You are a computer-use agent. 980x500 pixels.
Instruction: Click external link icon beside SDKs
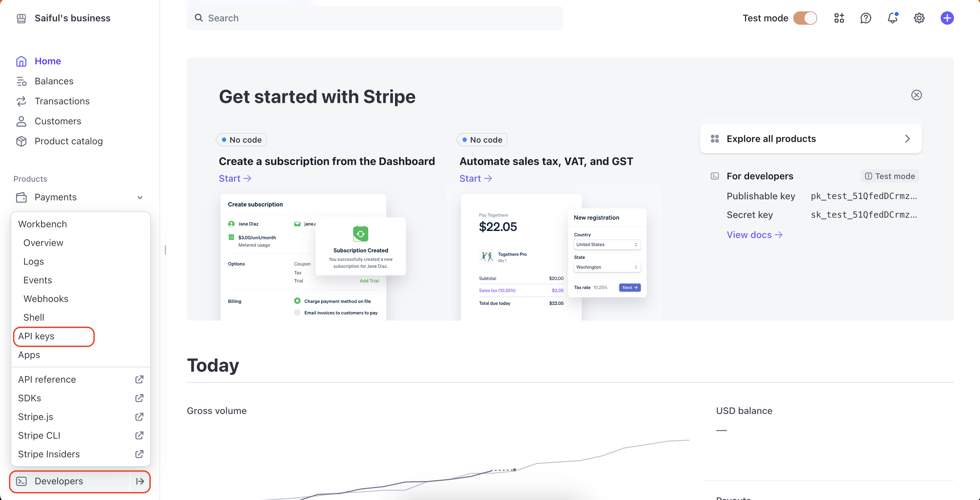coord(139,398)
